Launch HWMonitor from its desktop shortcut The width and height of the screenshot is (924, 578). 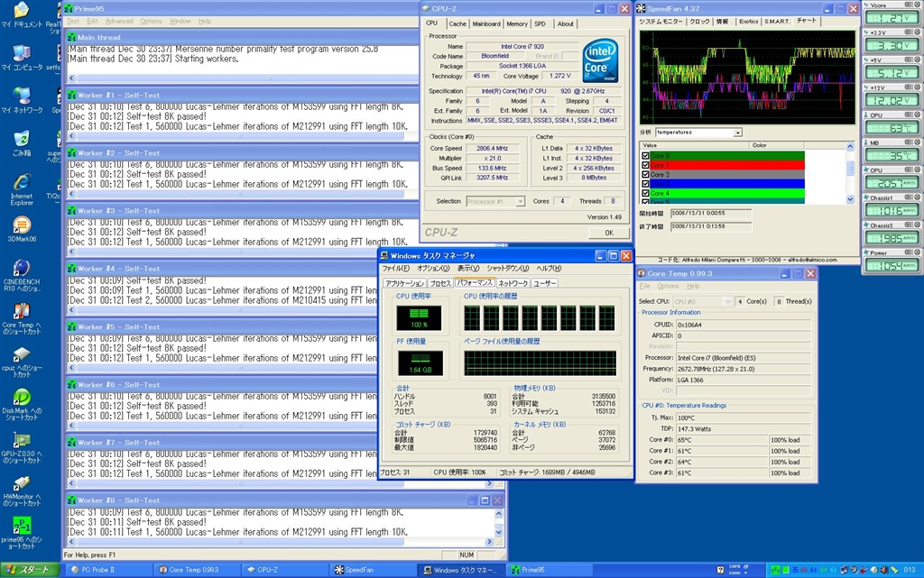pos(22,484)
